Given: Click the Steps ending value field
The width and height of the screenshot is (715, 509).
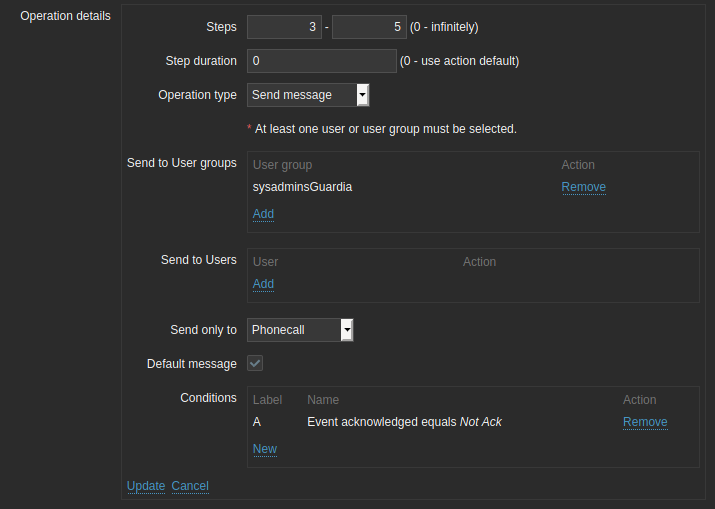Looking at the screenshot, I should coord(368,27).
